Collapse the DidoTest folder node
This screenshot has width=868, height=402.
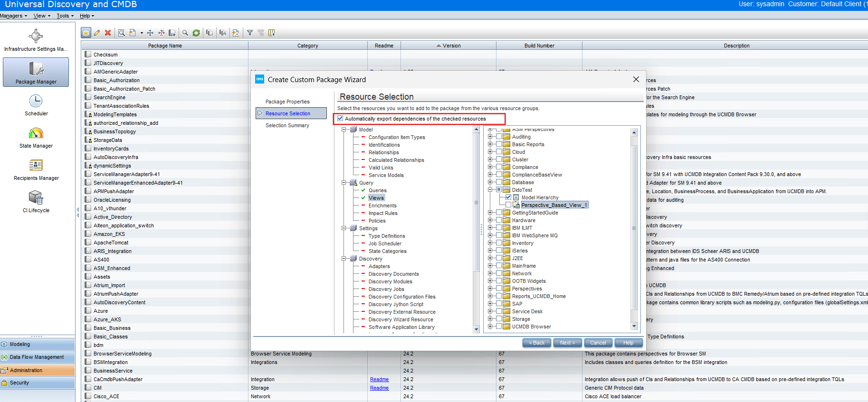pos(490,190)
